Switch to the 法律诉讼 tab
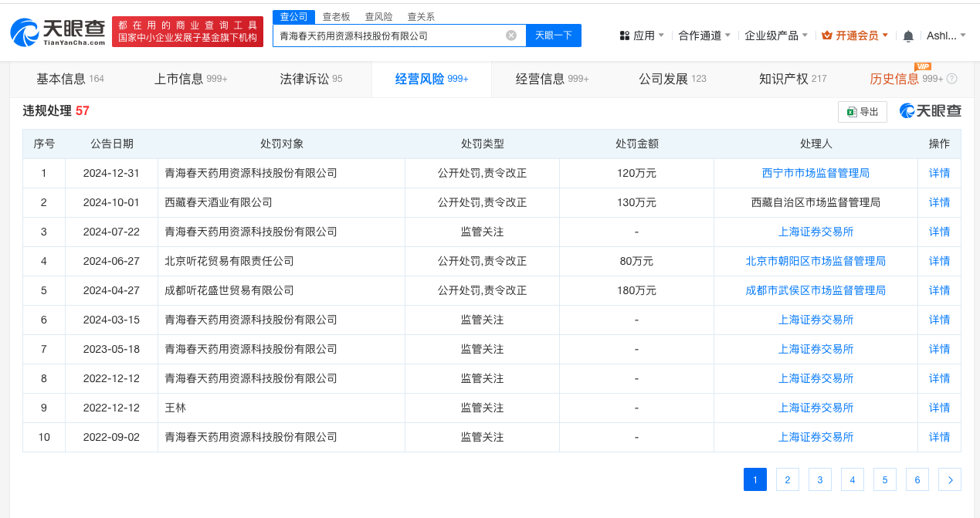 pos(310,79)
